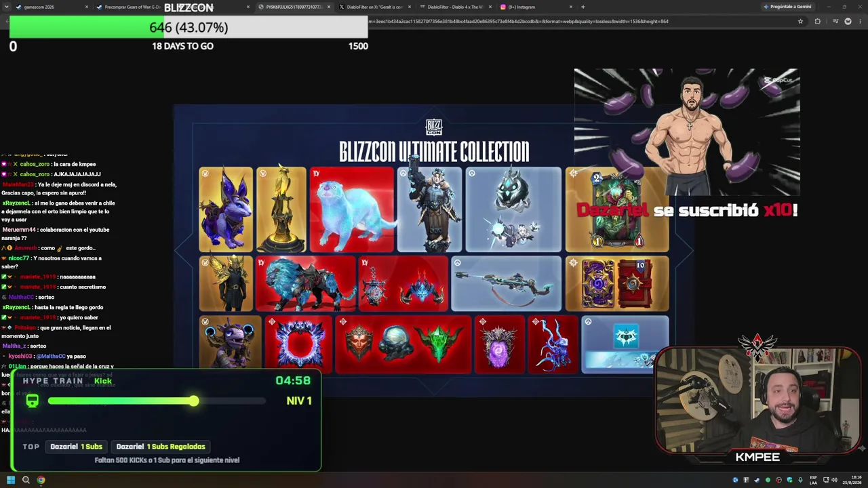Click the Dazariel 1 Subs badge
868x488 pixels.
76,447
